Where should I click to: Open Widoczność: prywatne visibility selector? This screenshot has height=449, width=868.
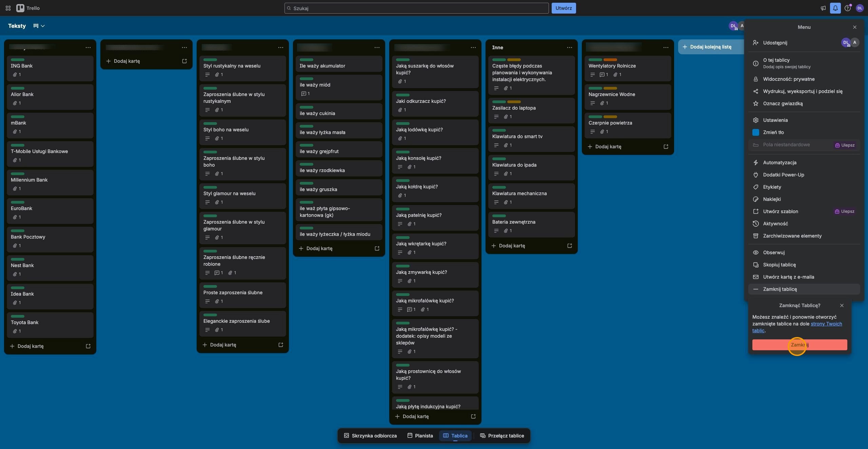click(804, 79)
